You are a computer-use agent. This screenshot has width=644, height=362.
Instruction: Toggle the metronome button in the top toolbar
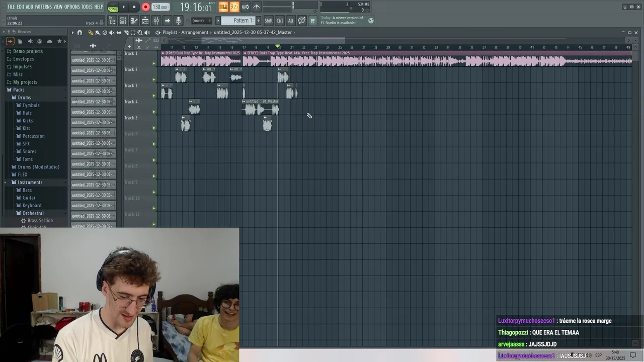coord(257,7)
